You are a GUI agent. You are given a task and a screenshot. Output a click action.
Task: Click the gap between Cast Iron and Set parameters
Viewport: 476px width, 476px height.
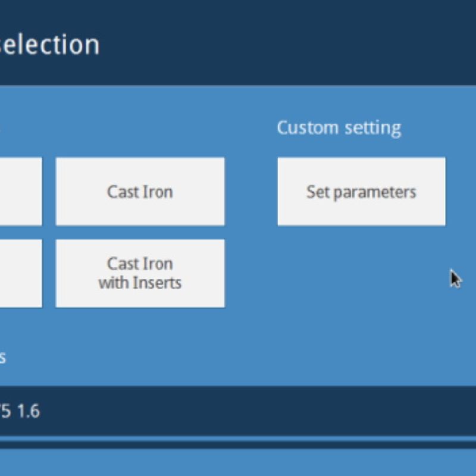pyautogui.click(x=251, y=192)
